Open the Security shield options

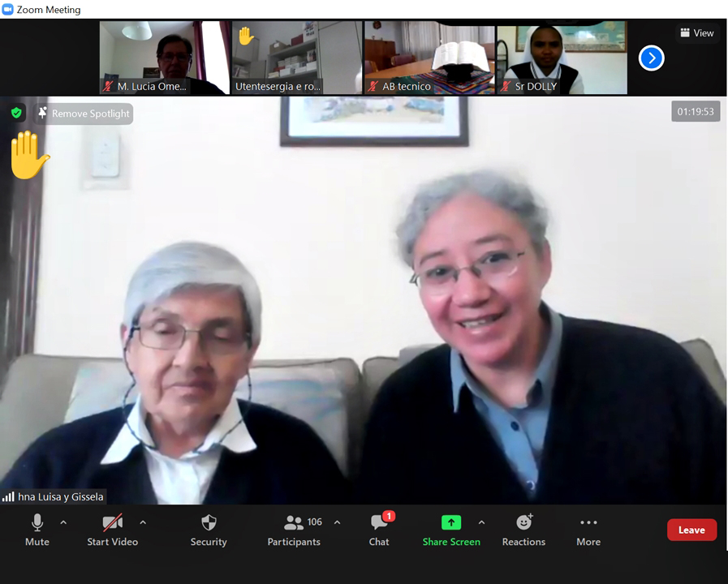tap(209, 530)
